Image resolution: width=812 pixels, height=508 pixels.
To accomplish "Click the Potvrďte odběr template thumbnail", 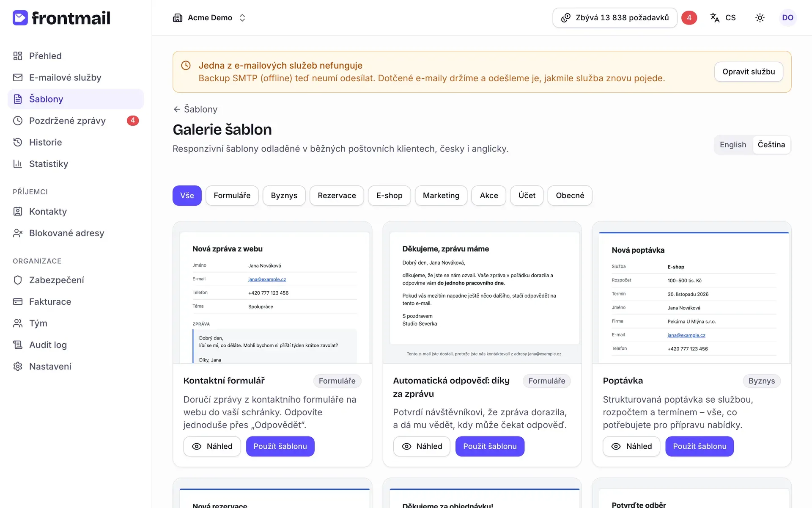I will pos(692,494).
